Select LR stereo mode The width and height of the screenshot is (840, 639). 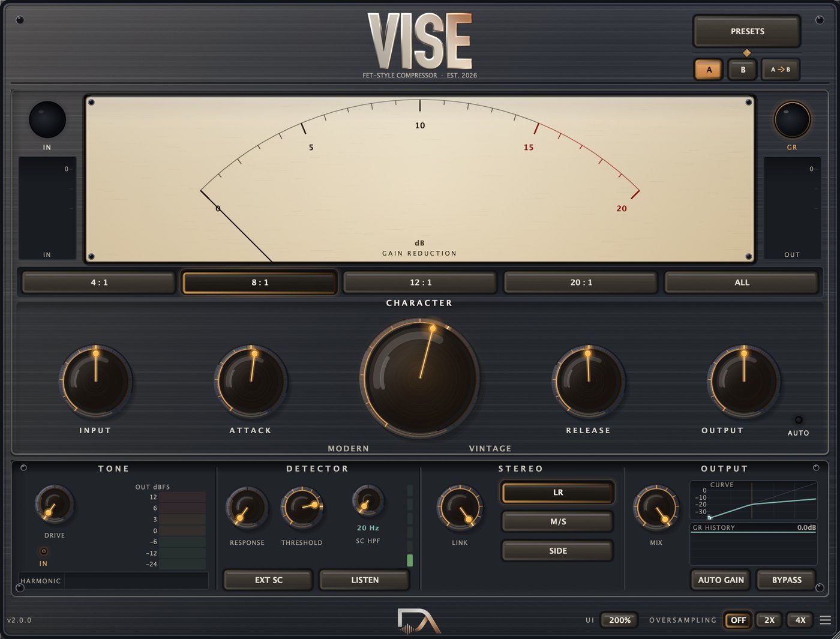(558, 493)
